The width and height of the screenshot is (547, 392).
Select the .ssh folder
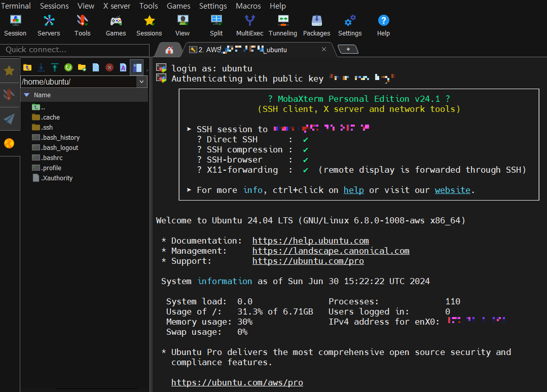tap(42, 128)
